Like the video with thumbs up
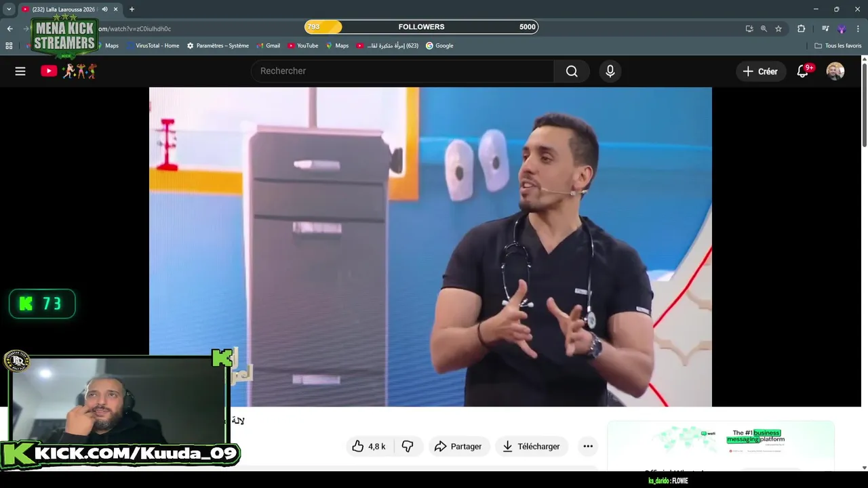 tap(369, 446)
